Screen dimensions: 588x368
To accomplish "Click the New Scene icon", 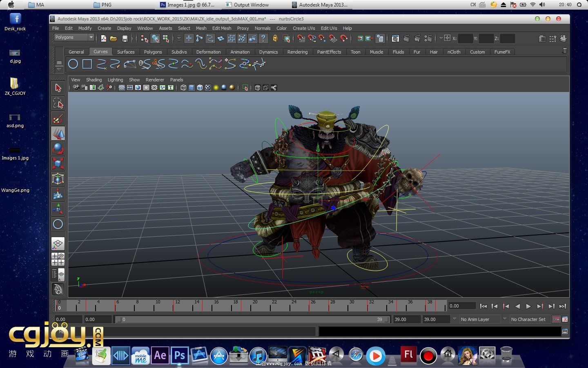I will pyautogui.click(x=104, y=38).
